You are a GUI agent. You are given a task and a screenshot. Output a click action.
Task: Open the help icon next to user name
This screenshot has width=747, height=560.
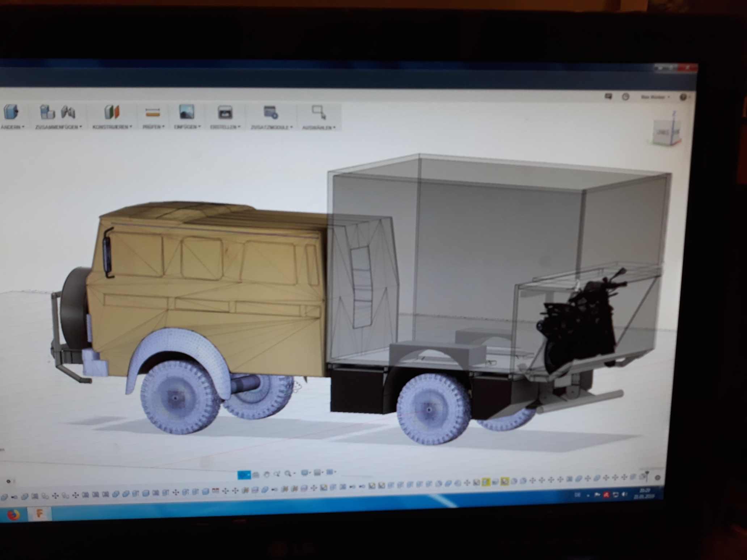pyautogui.click(x=683, y=97)
